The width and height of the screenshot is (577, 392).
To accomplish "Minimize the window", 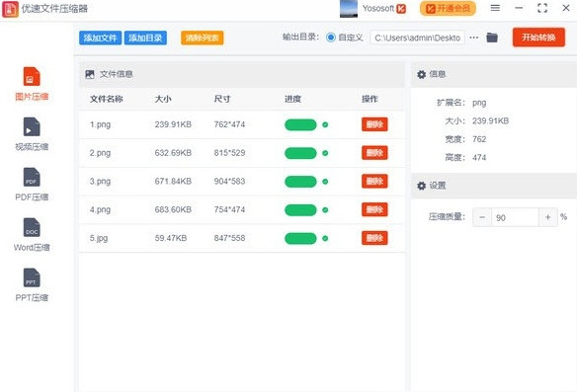I will tap(519, 8).
